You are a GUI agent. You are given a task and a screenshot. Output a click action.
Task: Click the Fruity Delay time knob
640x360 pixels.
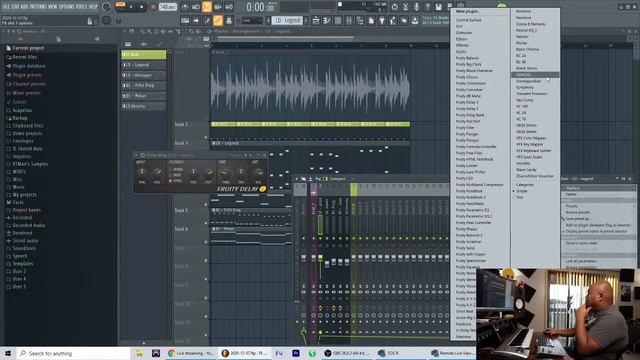pyautogui.click(x=225, y=173)
